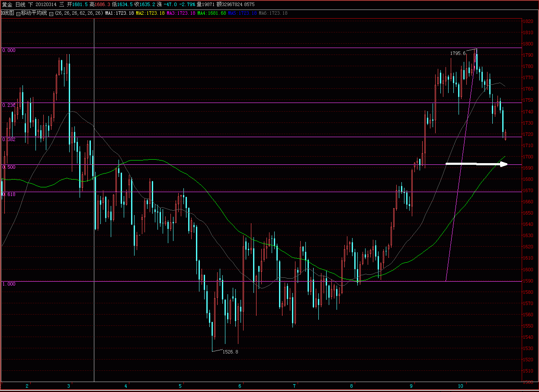
Task: Click price 1600 on the right axis
Action: coord(528,270)
